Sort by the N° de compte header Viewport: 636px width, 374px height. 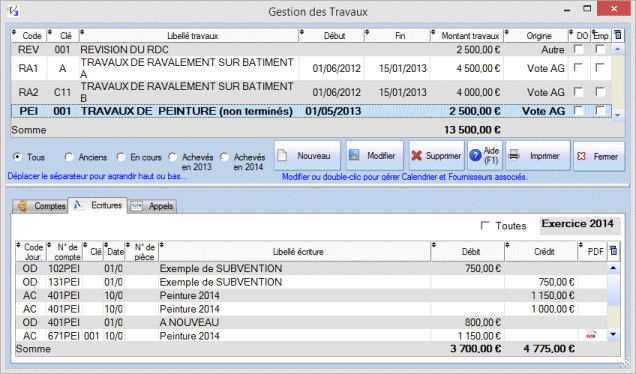pyautogui.click(x=64, y=251)
